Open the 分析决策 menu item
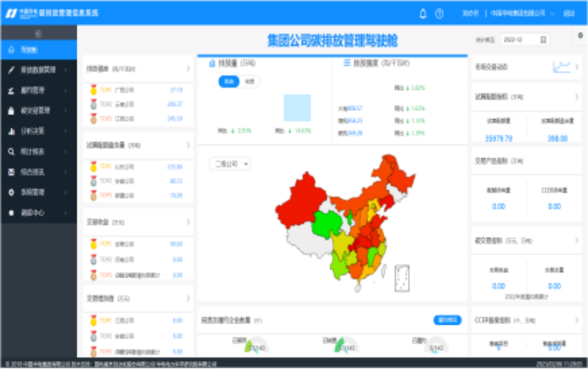The image size is (588, 369). (x=38, y=131)
